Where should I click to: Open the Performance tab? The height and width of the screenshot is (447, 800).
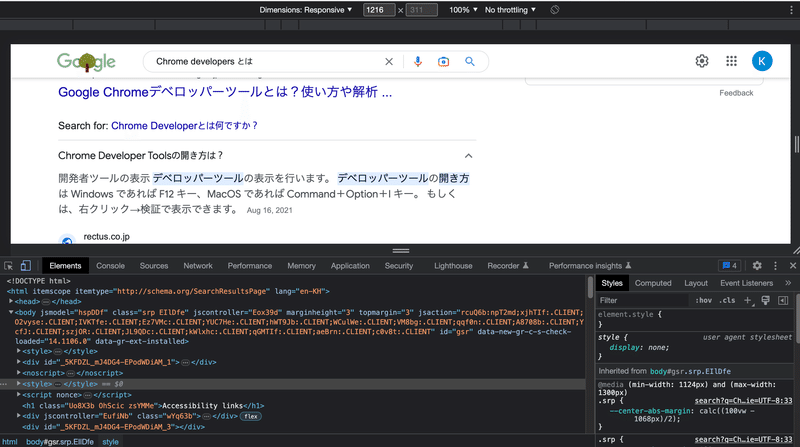249,266
